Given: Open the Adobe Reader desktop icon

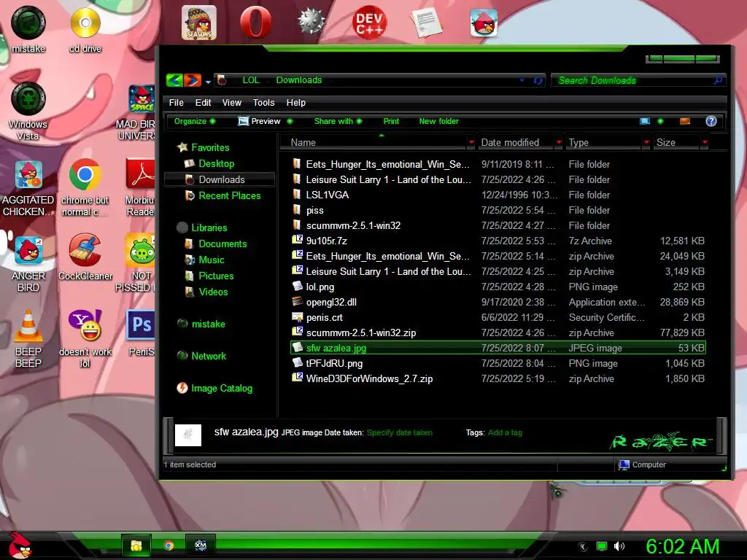Looking at the screenshot, I should coord(139,187).
